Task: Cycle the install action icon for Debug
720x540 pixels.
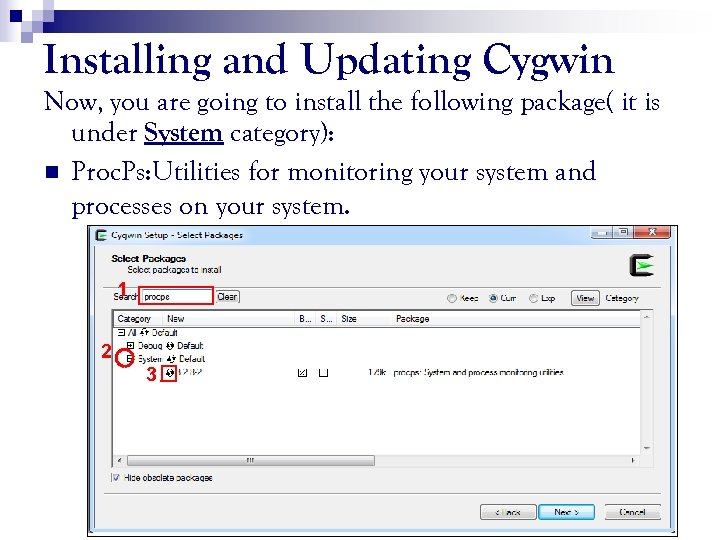Action: (170, 345)
